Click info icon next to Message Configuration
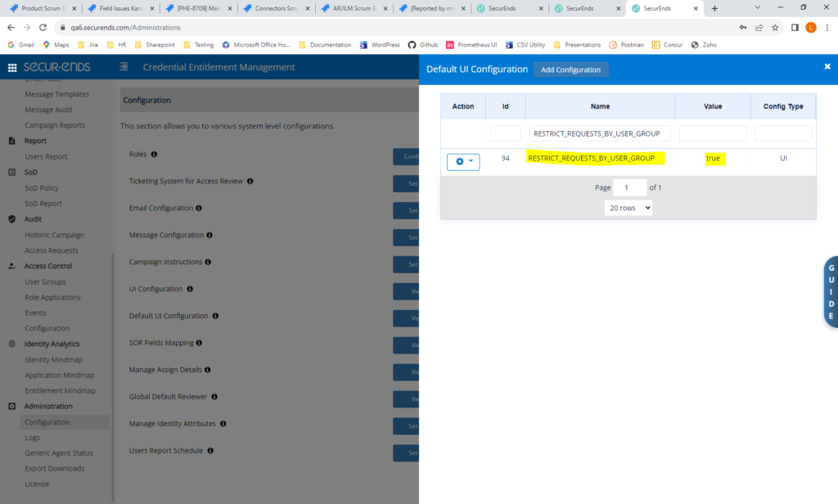Image resolution: width=838 pixels, height=504 pixels. pos(209,235)
